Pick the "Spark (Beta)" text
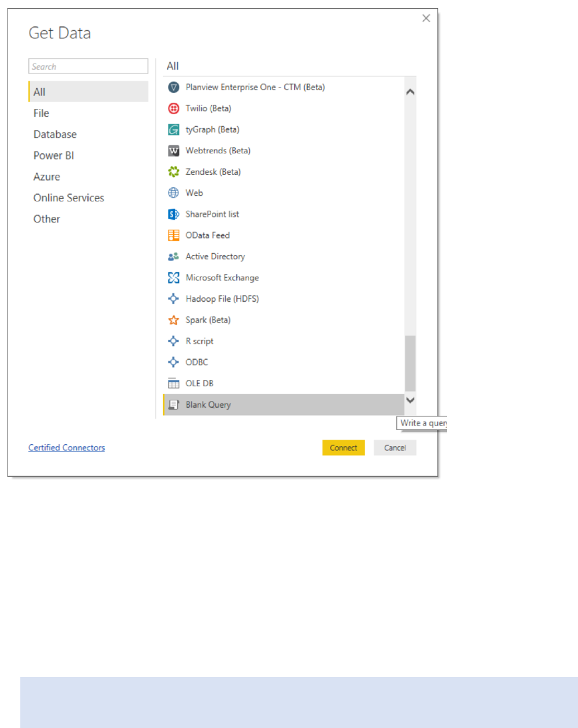 (208, 320)
